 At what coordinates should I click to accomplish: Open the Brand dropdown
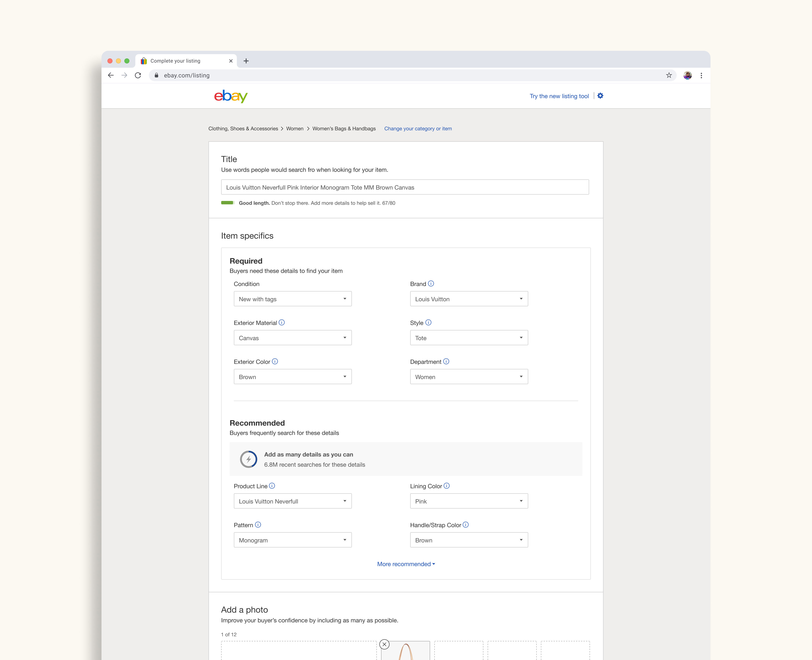pyautogui.click(x=469, y=299)
